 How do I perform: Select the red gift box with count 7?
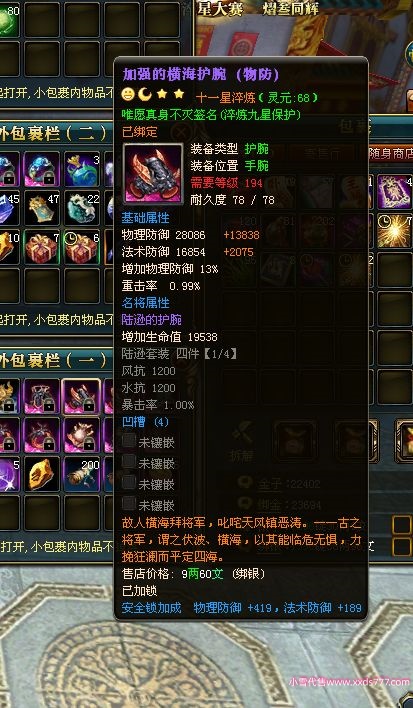point(42,247)
